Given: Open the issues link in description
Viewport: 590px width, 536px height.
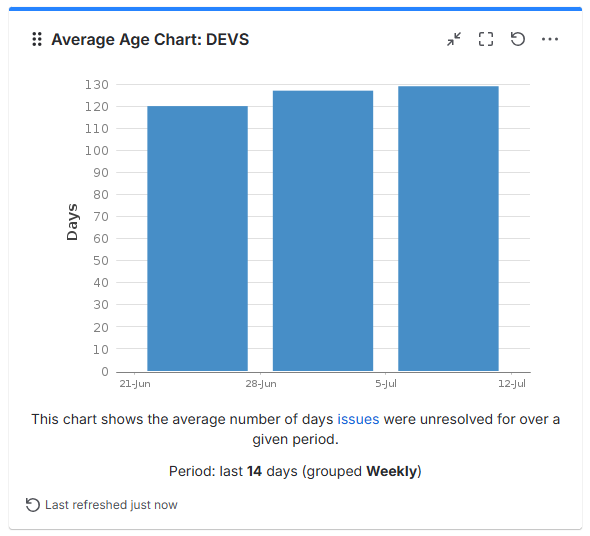Looking at the screenshot, I should tap(358, 419).
